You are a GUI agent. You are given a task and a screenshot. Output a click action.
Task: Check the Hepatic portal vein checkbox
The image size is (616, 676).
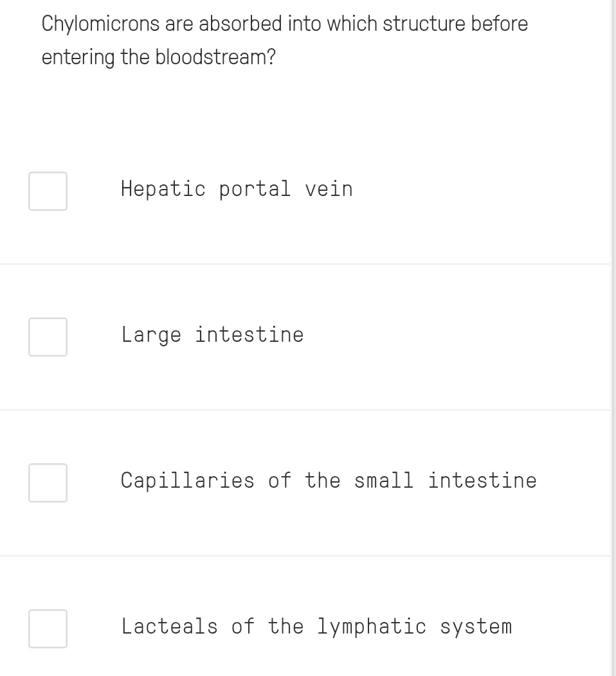point(48,191)
